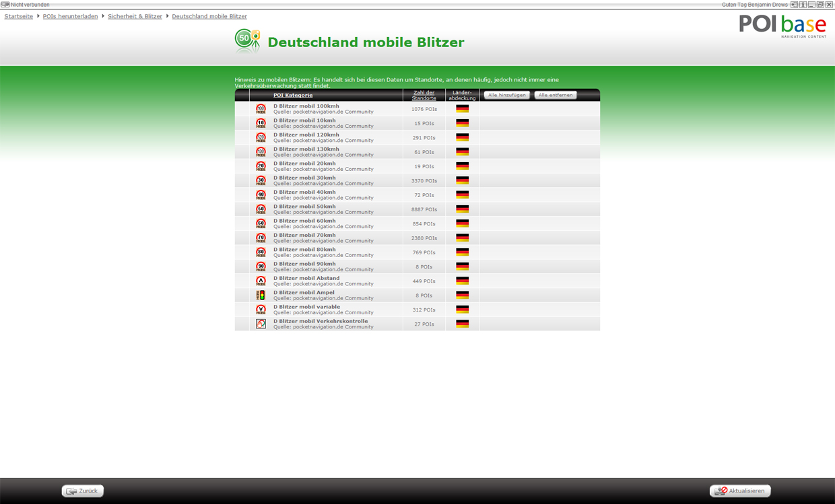The height and width of the screenshot is (504, 835).
Task: Select the traffic light Ampel Blitzer icon
Action: point(261,295)
